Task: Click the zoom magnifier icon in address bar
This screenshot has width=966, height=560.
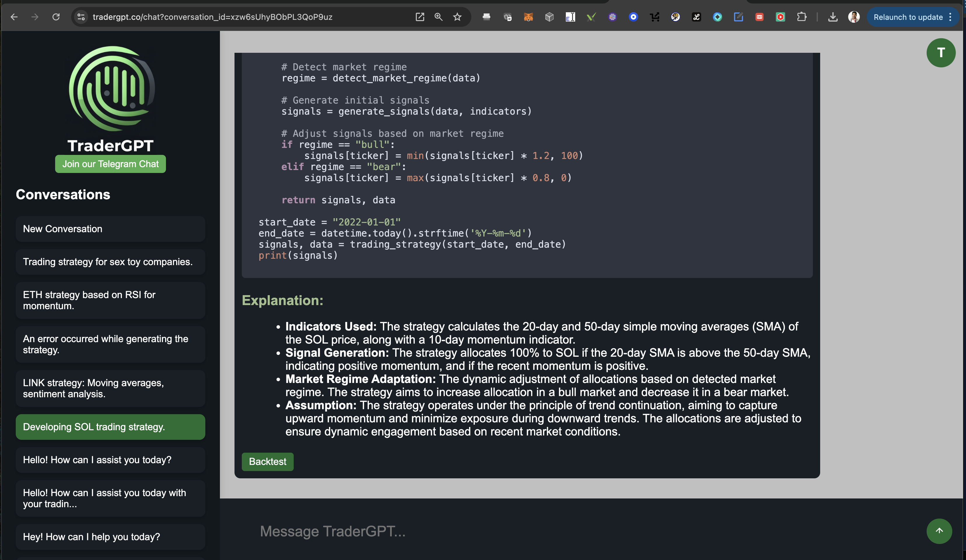Action: [x=438, y=17]
